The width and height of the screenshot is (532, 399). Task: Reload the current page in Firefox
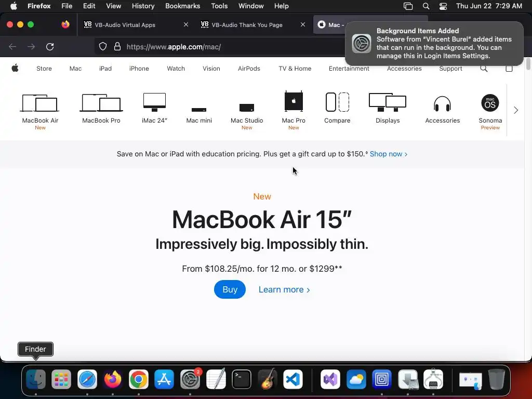click(50, 46)
